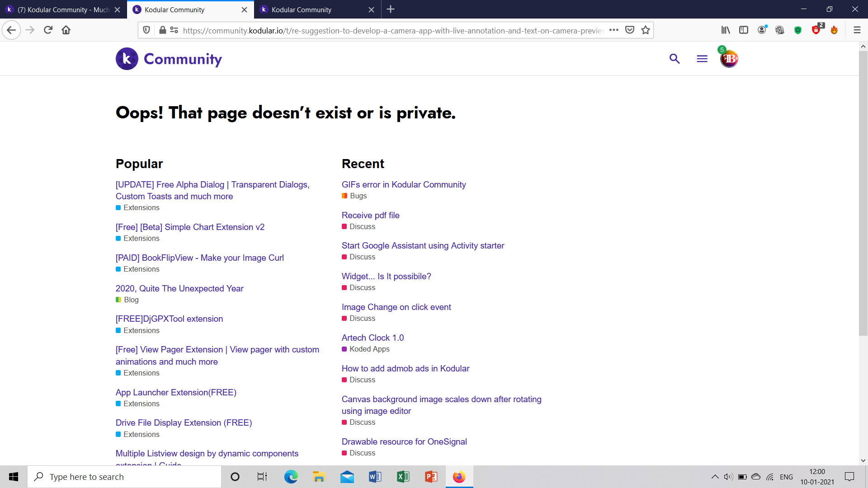
Task: Open Windows Start menu
Action: pyautogui.click(x=14, y=477)
